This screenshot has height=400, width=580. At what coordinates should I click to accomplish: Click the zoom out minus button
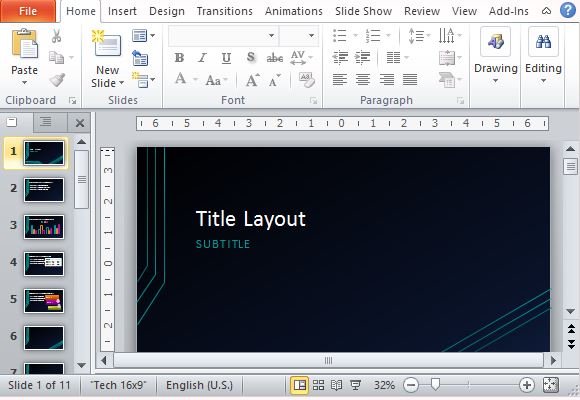(411, 385)
